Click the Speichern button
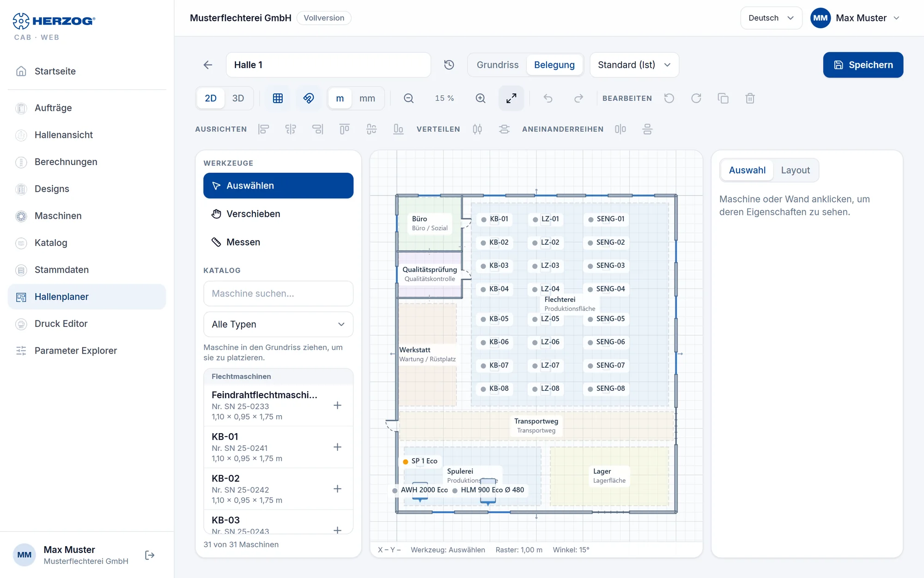 point(863,65)
